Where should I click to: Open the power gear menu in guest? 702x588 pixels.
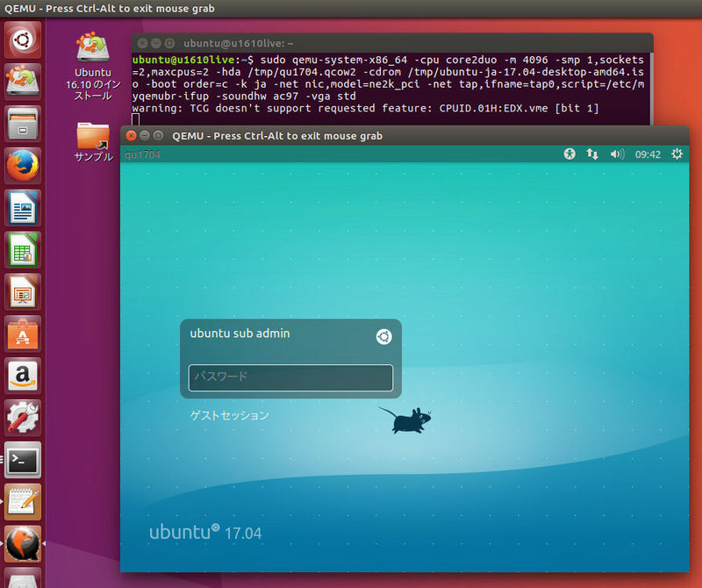tap(677, 154)
